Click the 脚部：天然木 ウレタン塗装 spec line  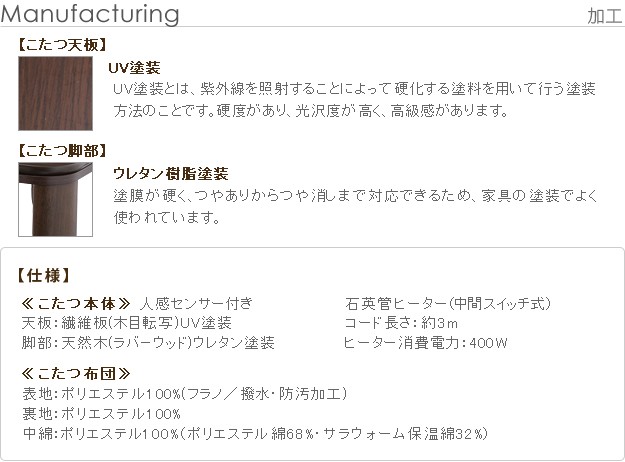tap(148, 343)
